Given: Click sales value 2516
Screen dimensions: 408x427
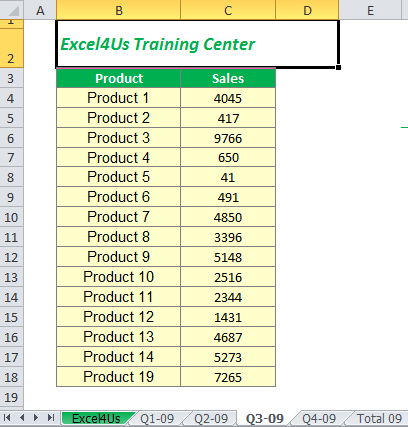Looking at the screenshot, I should [228, 277].
